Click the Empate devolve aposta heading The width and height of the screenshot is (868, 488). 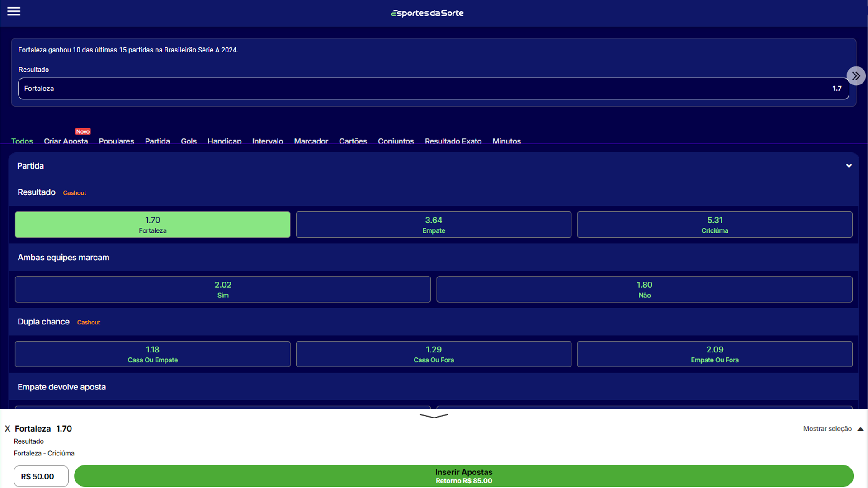[61, 387]
